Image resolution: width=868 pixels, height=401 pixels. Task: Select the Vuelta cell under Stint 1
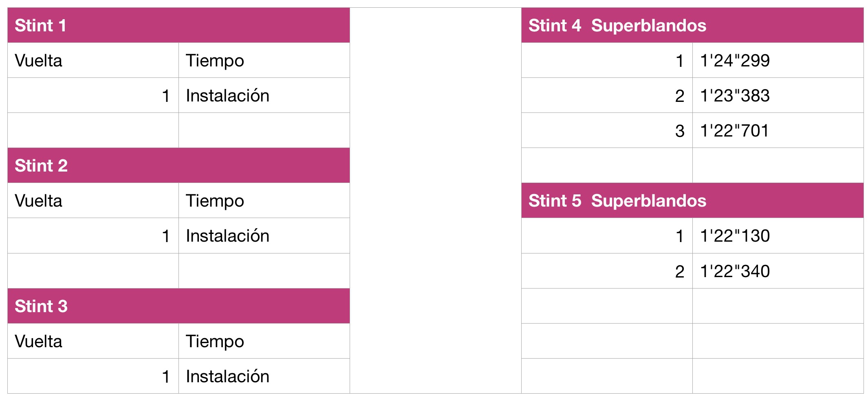[93, 60]
